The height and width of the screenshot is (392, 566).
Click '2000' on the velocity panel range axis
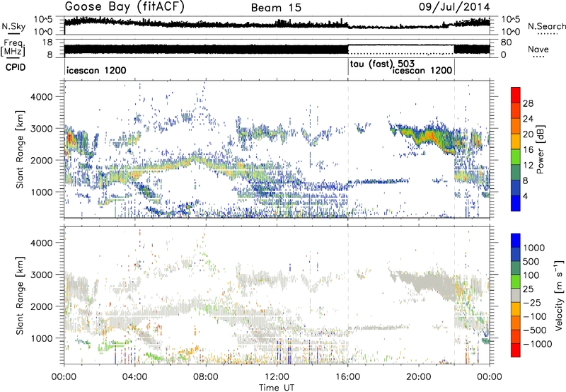coord(41,306)
